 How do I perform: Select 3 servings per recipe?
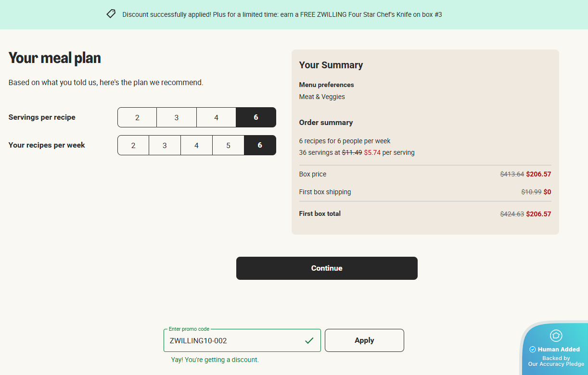pyautogui.click(x=177, y=117)
